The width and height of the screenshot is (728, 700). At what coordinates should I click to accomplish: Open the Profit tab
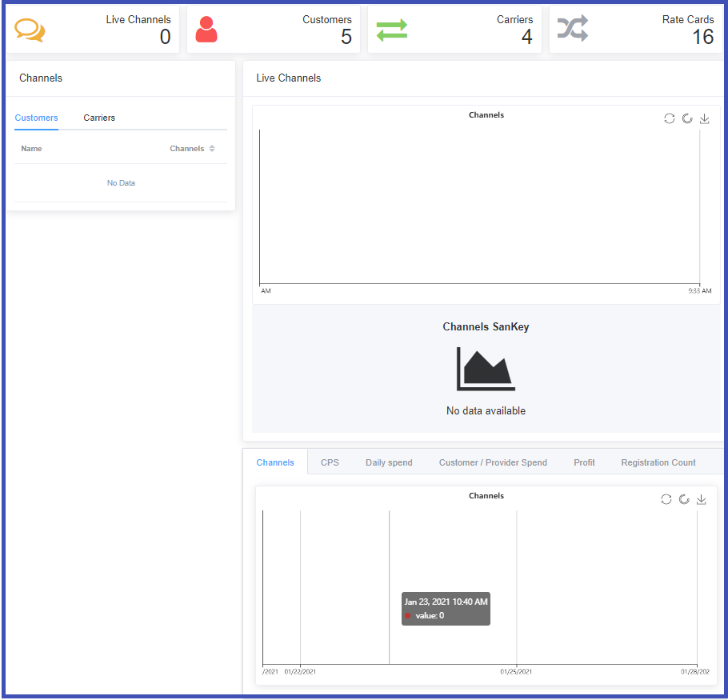584,462
